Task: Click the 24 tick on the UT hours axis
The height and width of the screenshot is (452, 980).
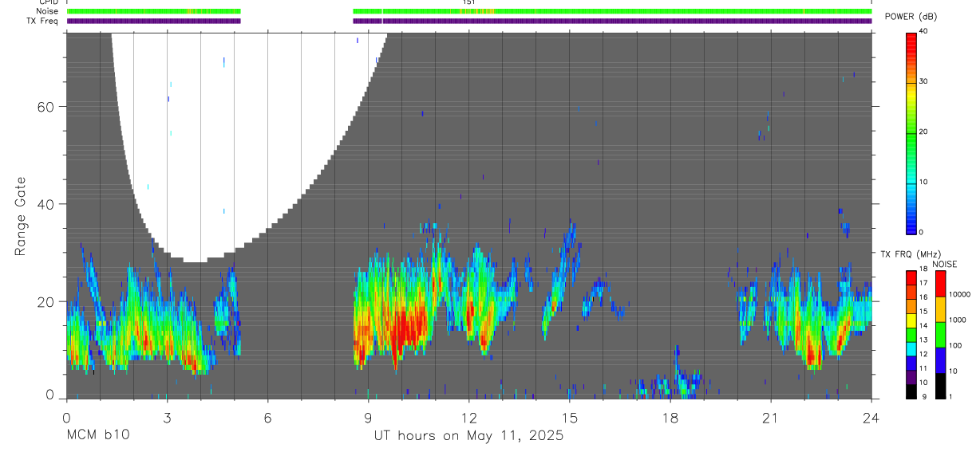Action: coord(871,416)
